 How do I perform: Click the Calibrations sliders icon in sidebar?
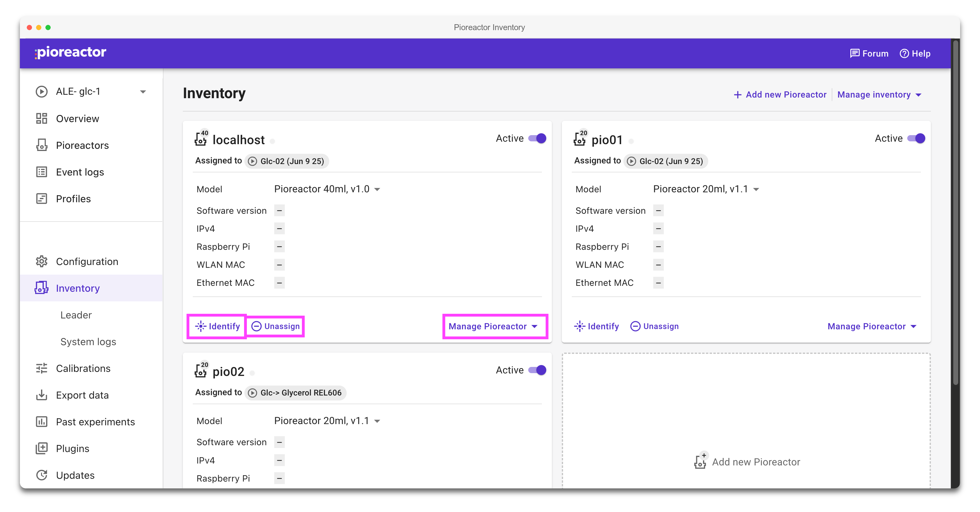point(41,368)
